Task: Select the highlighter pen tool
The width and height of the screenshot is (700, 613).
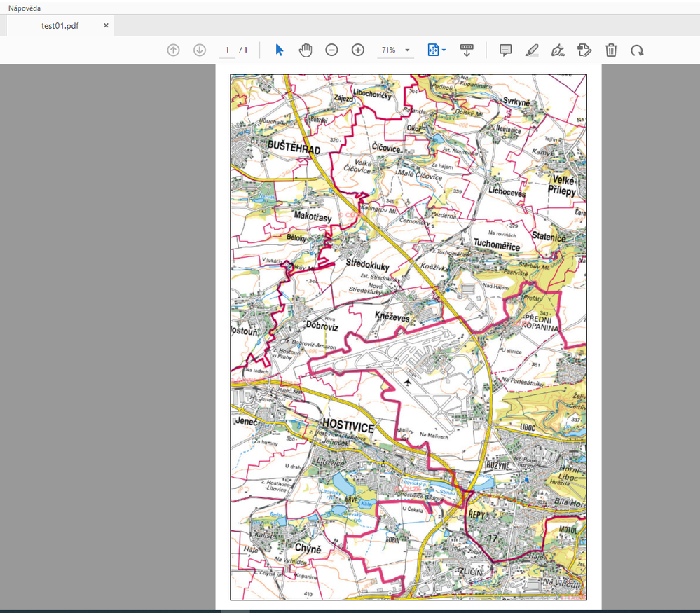Action: [x=532, y=50]
